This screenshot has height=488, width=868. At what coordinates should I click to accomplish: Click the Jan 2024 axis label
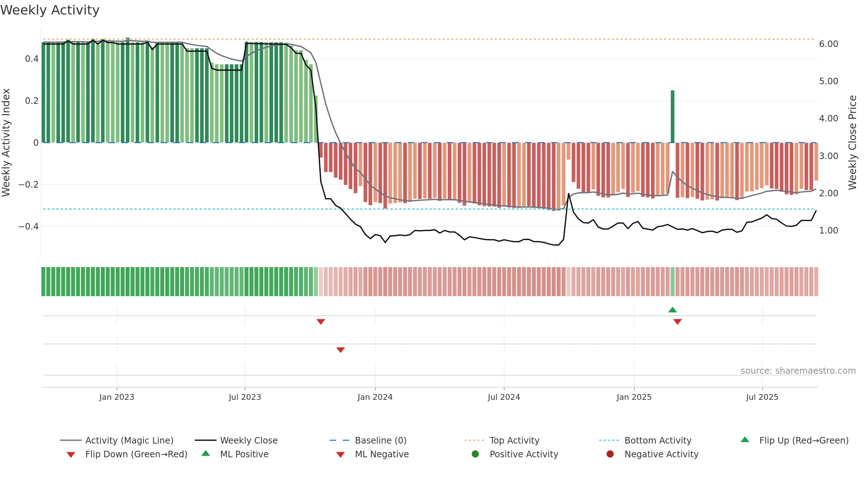click(x=375, y=397)
